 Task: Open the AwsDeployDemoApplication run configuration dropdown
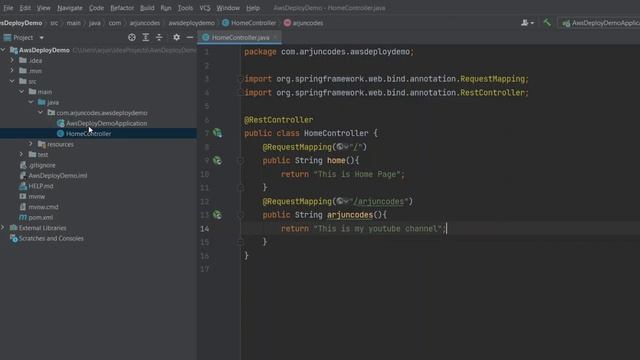[x=600, y=23]
